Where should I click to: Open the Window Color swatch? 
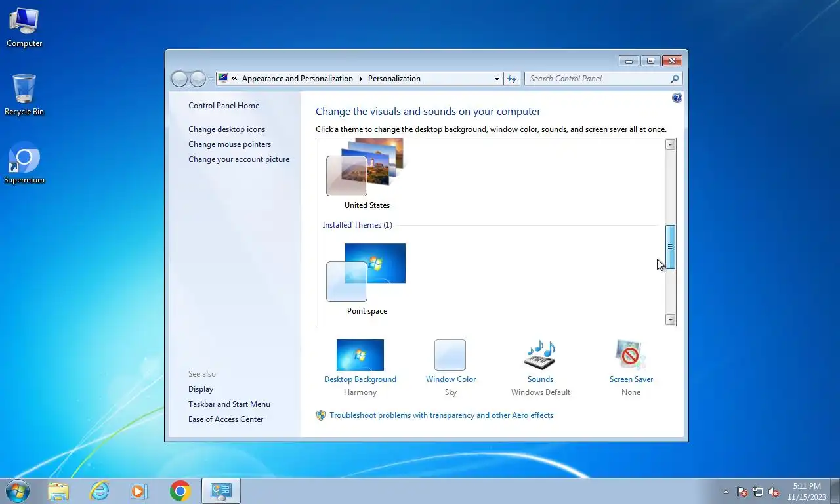[x=450, y=355]
